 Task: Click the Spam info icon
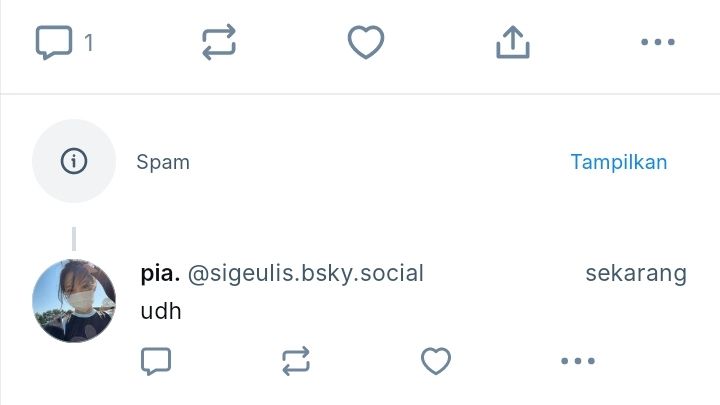(x=74, y=161)
